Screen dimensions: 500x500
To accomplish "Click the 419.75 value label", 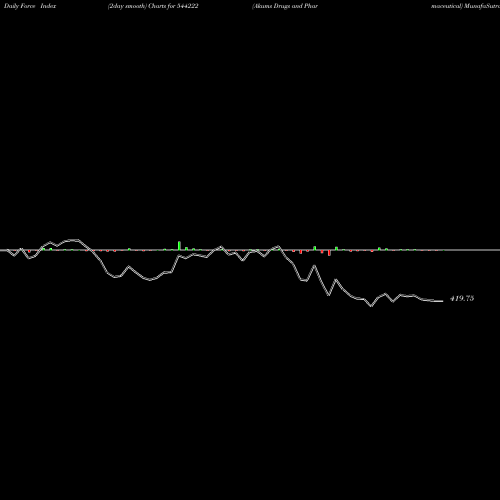I will click(462, 298).
